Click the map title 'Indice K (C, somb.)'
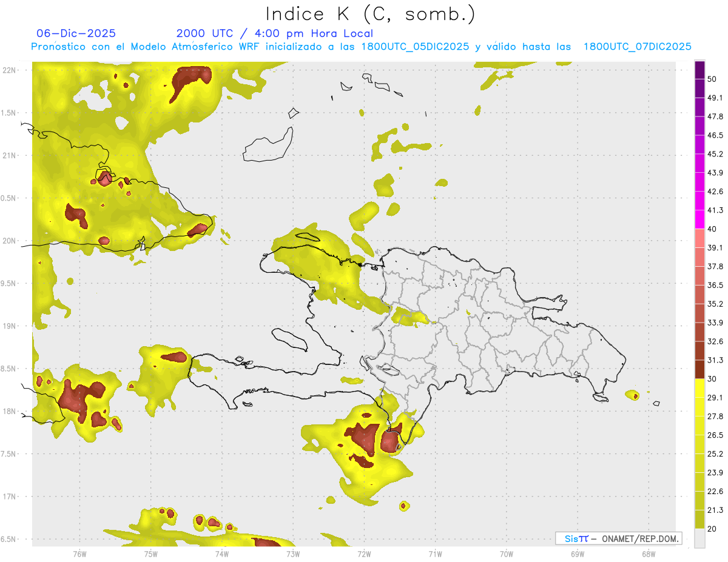This screenshot has height=562, width=728. pyautogui.click(x=371, y=14)
